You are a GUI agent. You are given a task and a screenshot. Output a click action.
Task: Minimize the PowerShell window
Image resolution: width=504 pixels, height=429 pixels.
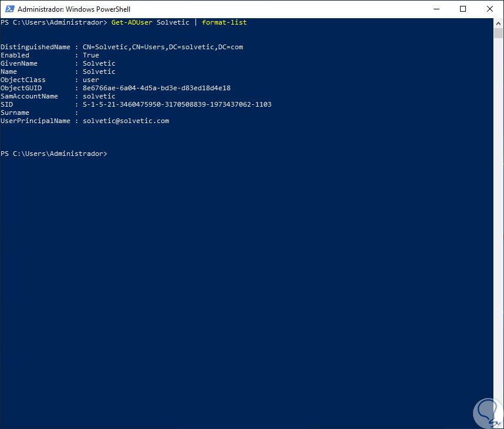(x=437, y=9)
